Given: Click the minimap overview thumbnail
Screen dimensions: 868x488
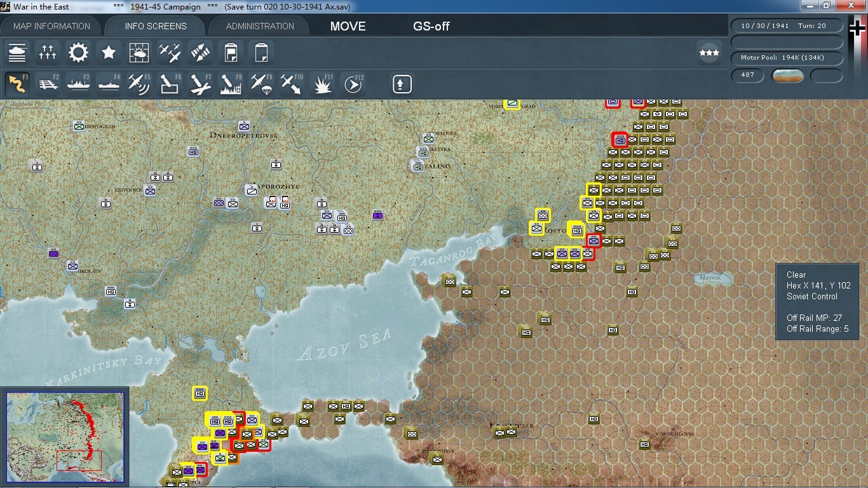Looking at the screenshot, I should coord(65,438).
